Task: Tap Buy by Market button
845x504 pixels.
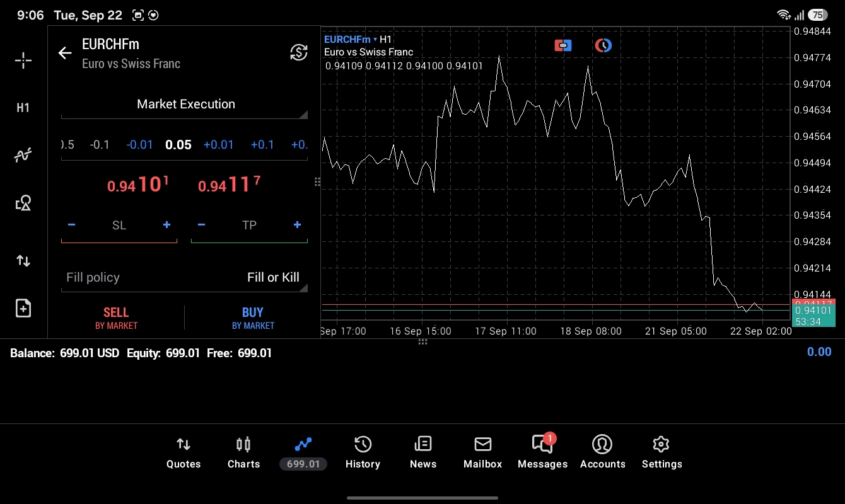Action: pyautogui.click(x=253, y=318)
